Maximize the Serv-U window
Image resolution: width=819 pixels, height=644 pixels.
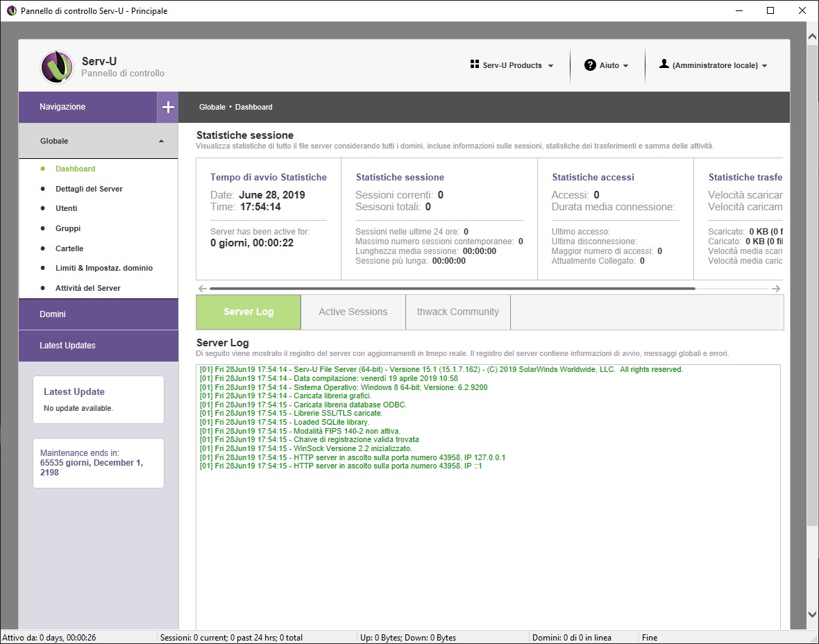click(x=770, y=10)
